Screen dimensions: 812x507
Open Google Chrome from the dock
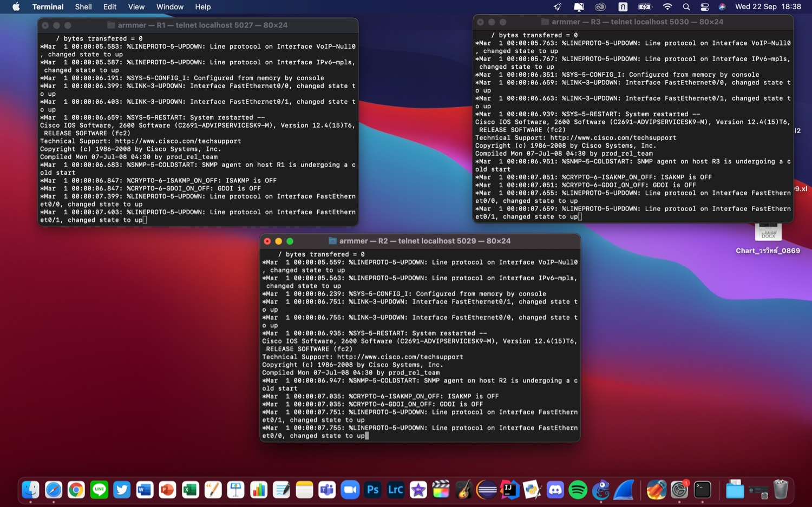click(x=76, y=490)
